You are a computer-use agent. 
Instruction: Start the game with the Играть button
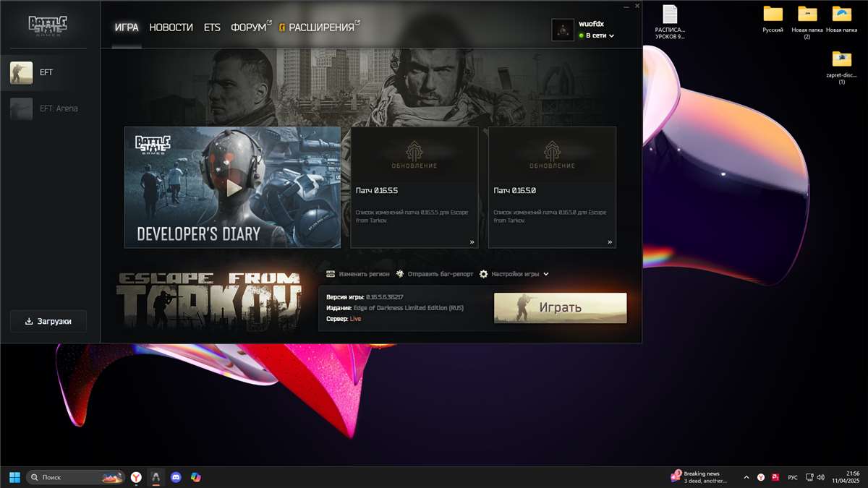click(561, 308)
